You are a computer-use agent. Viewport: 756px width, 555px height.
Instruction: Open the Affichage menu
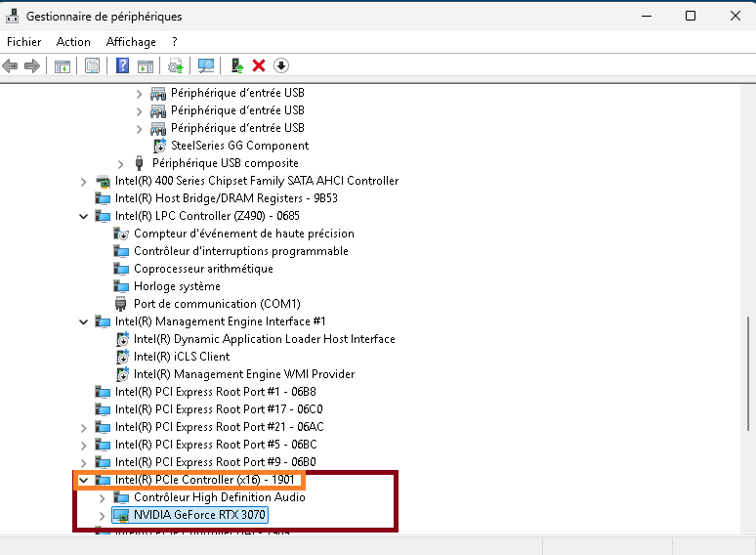tap(131, 42)
